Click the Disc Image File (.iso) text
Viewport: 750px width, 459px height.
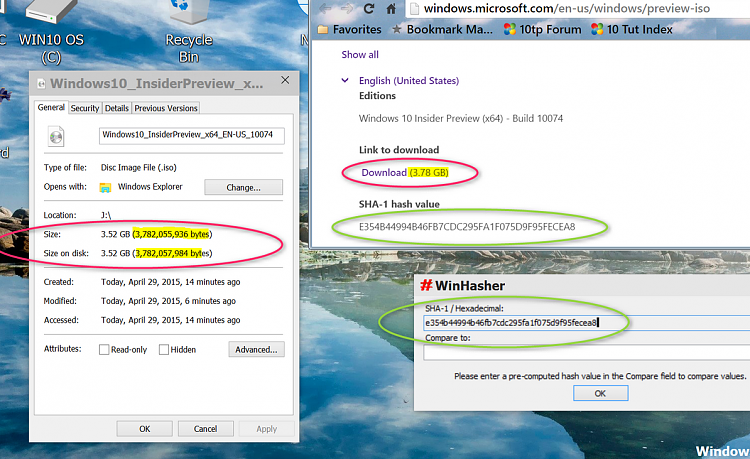click(x=139, y=168)
